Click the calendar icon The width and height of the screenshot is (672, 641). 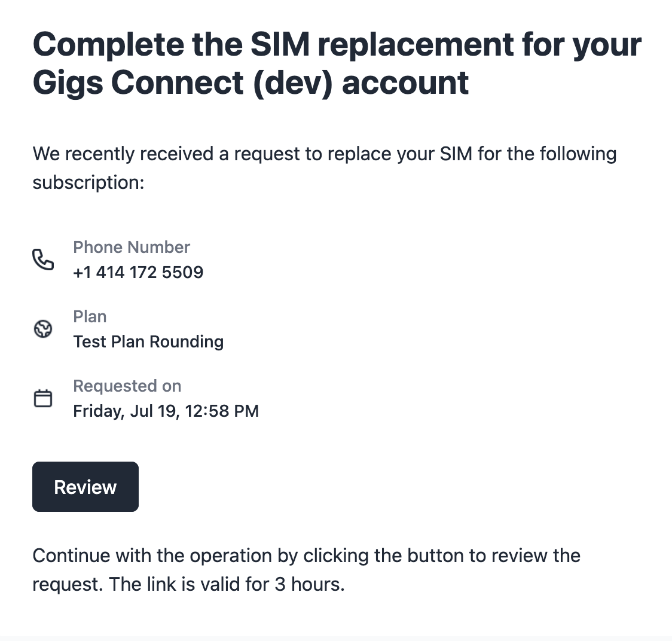click(43, 398)
